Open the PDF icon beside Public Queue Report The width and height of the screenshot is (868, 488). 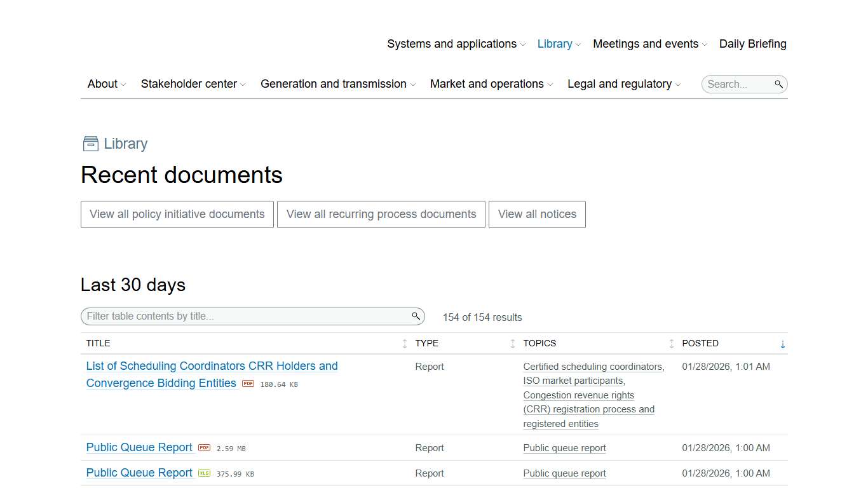click(204, 447)
